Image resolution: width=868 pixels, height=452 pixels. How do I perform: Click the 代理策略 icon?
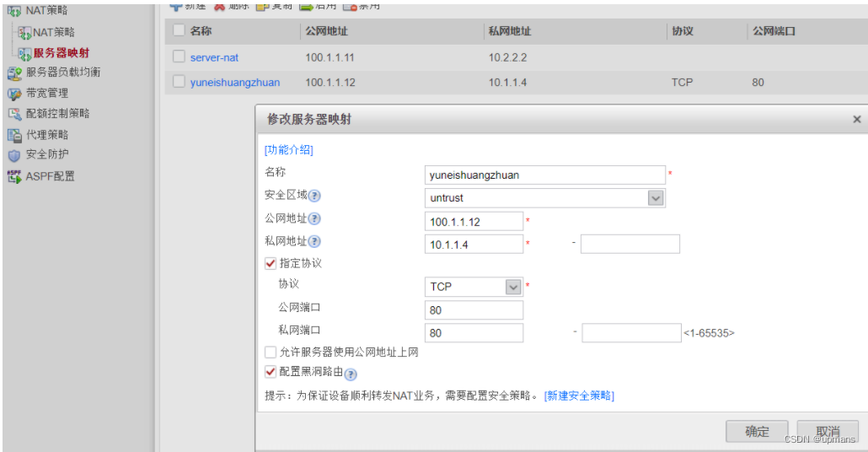[14, 135]
